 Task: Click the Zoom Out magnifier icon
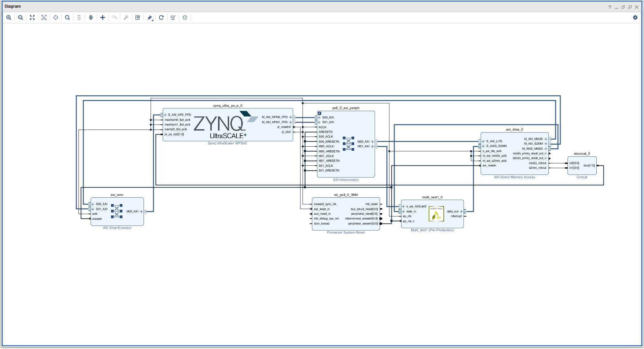coord(20,17)
